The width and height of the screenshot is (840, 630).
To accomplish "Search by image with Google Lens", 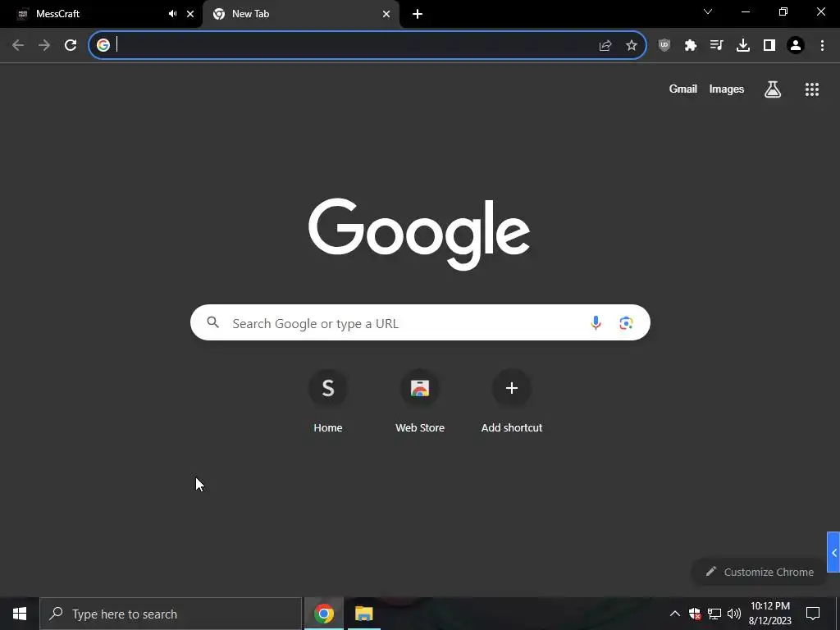I will pyautogui.click(x=626, y=322).
